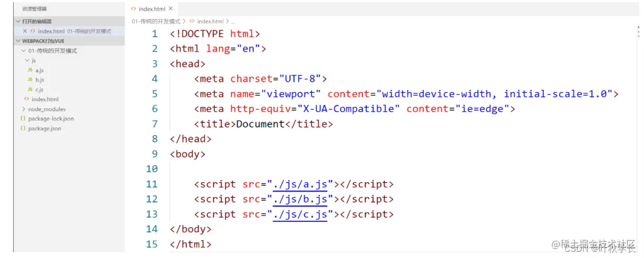Collapse the 01-传统的开发模式 folder
644x258 pixels.
pyautogui.click(x=24, y=51)
